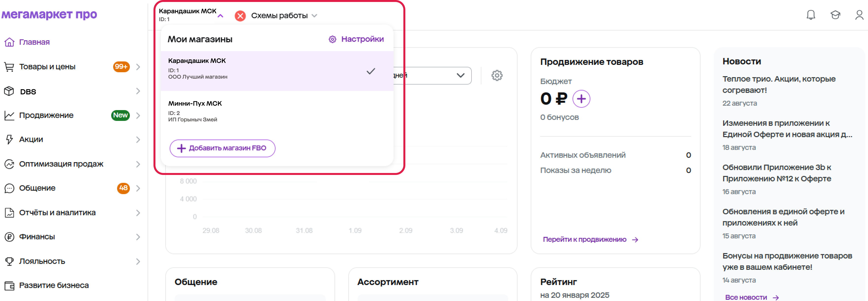Open the Финансы menu section
The image size is (868, 301).
pyautogui.click(x=37, y=237)
